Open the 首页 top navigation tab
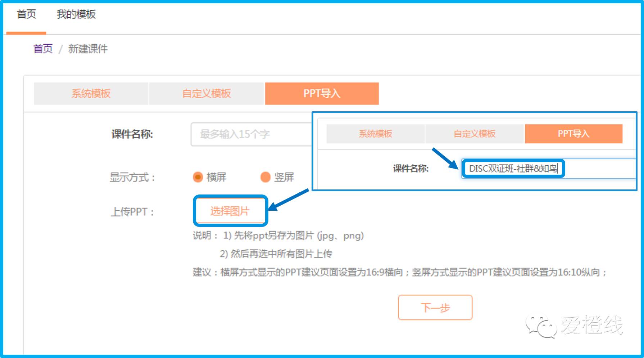The image size is (644, 358). tap(26, 14)
